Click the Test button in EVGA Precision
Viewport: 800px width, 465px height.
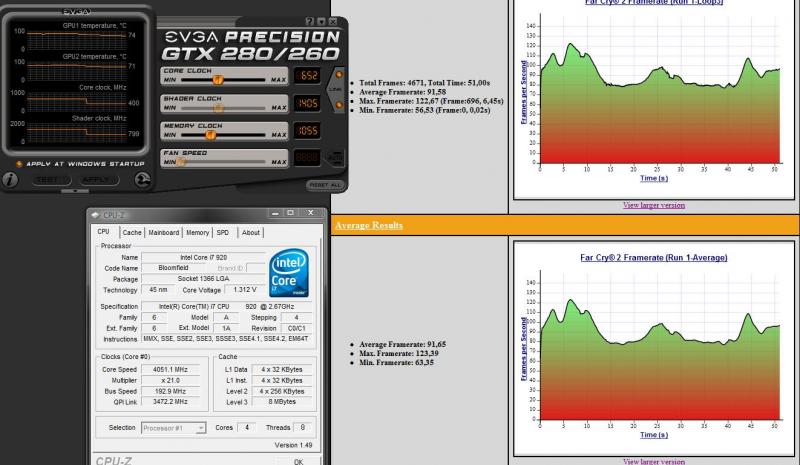tap(52, 180)
